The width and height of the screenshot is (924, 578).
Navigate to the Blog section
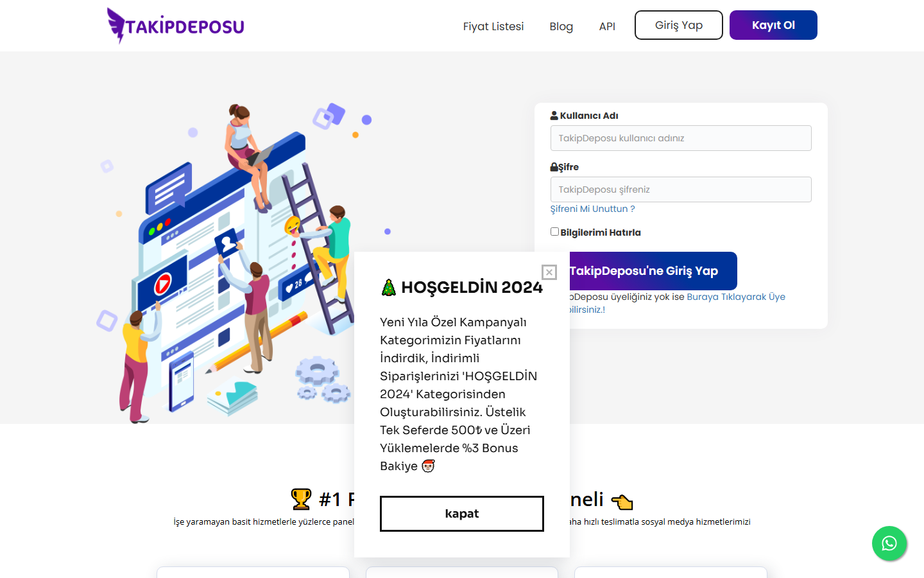coord(561,26)
